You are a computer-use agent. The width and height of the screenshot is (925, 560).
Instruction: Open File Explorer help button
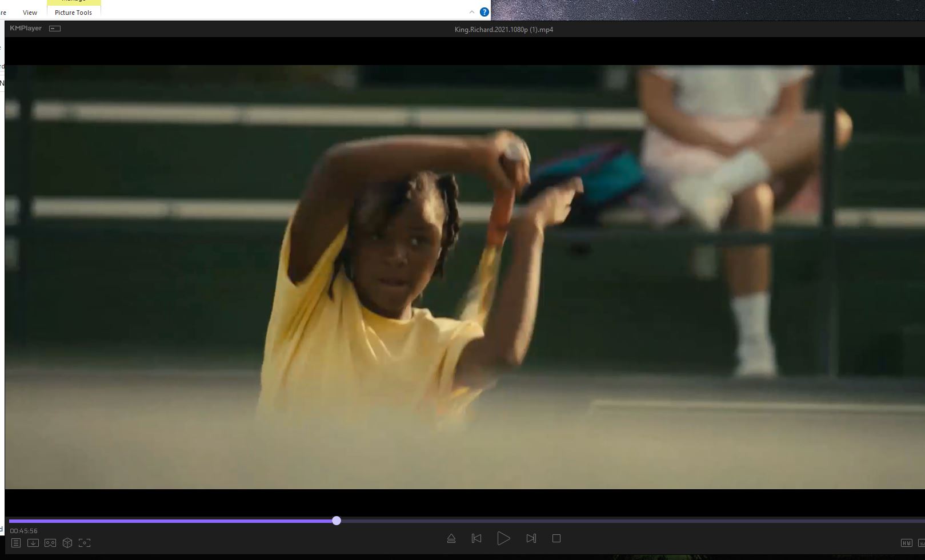(484, 12)
